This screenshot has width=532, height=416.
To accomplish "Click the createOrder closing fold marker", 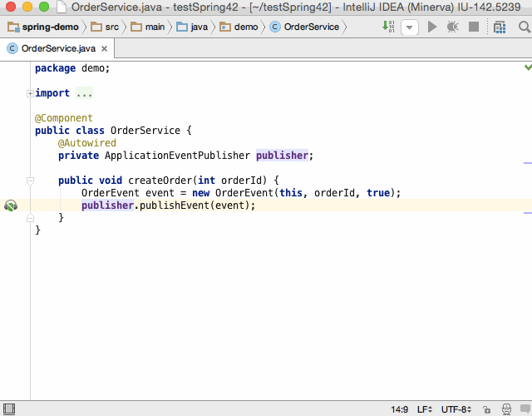I will 30,218.
